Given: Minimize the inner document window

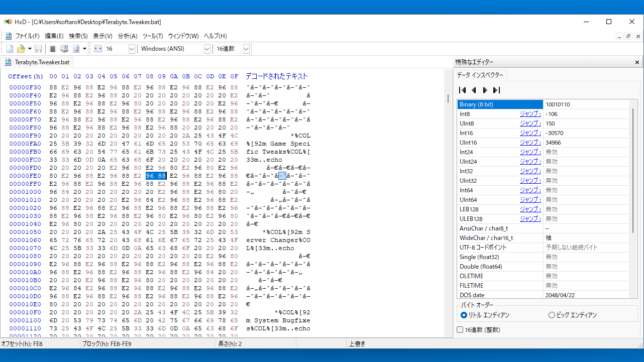Looking at the screenshot, I should 619,36.
